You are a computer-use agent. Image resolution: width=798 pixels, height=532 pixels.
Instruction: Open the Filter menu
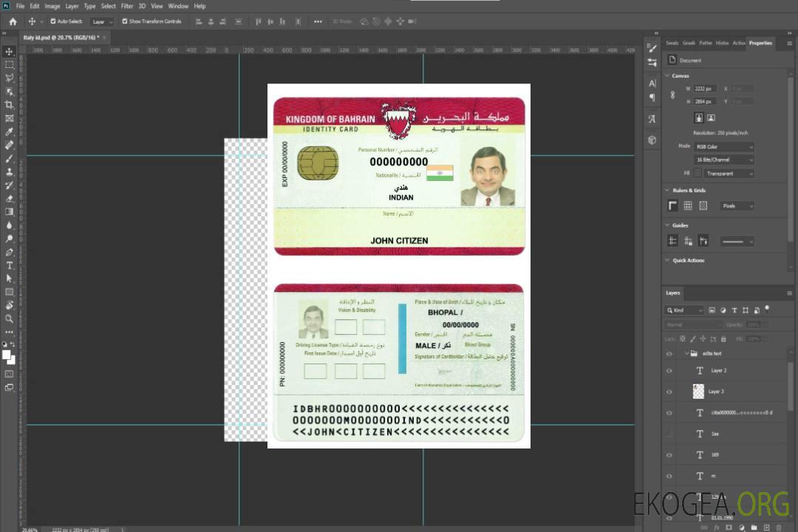[x=127, y=6]
